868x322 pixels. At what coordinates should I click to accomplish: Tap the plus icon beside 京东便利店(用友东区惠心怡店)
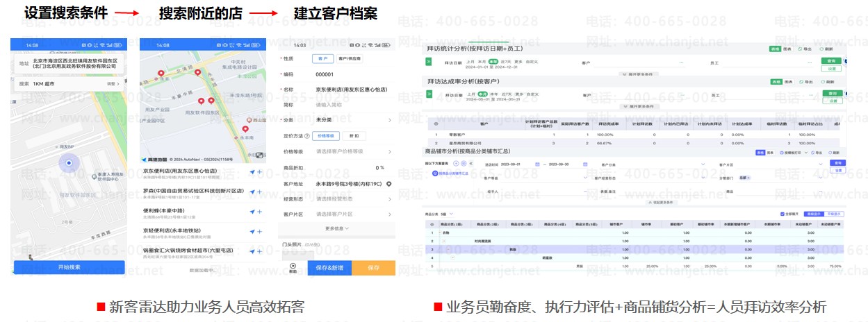(x=259, y=172)
